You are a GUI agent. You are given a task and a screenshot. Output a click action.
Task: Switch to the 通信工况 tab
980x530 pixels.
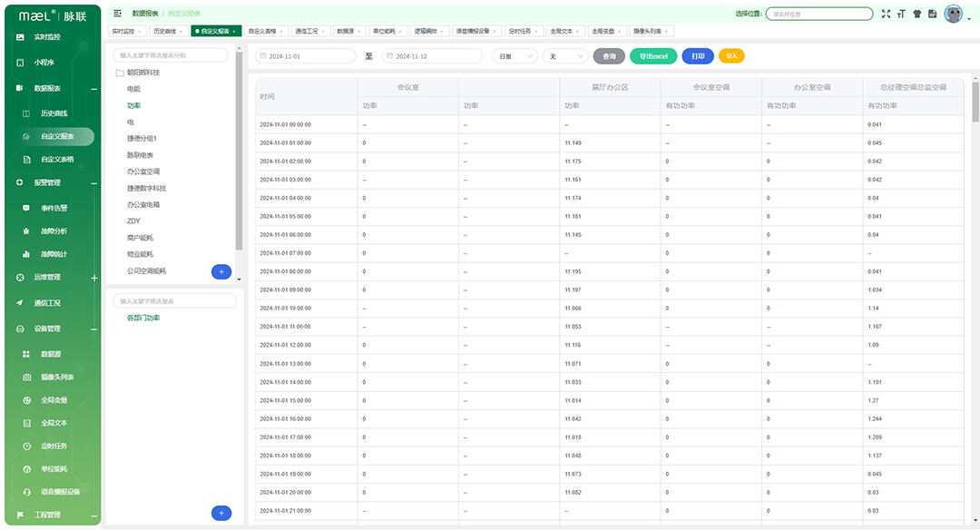(x=309, y=31)
